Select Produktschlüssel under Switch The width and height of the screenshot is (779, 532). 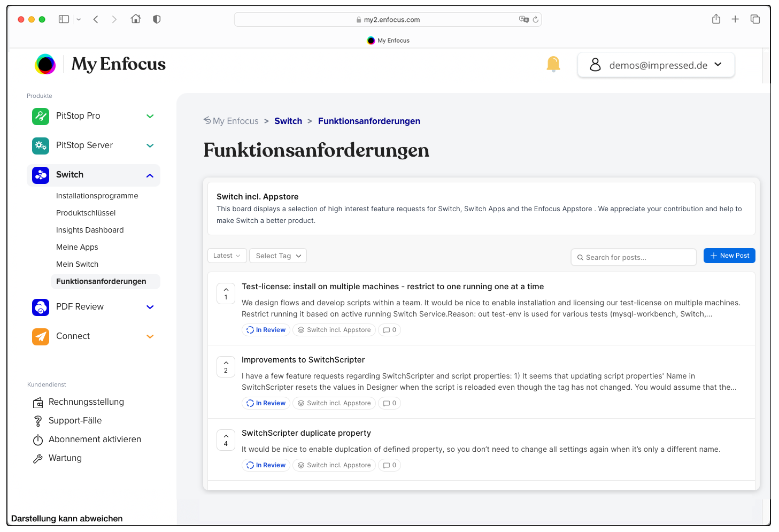coord(86,213)
